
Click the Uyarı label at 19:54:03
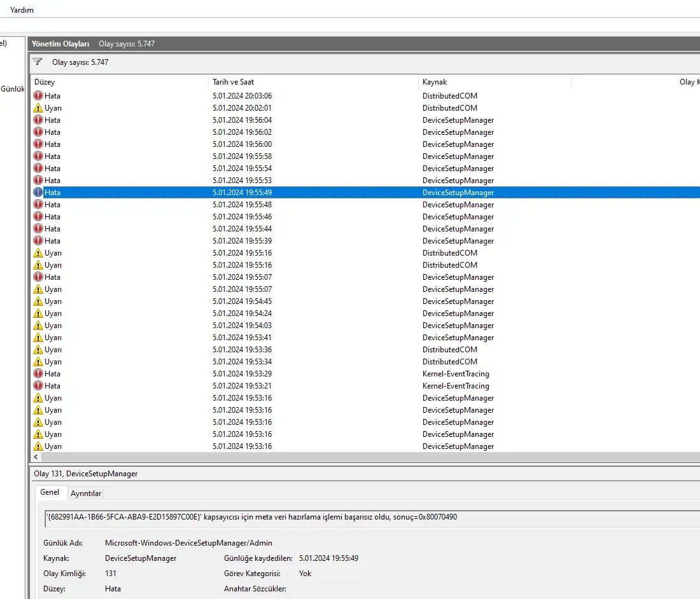(x=53, y=325)
